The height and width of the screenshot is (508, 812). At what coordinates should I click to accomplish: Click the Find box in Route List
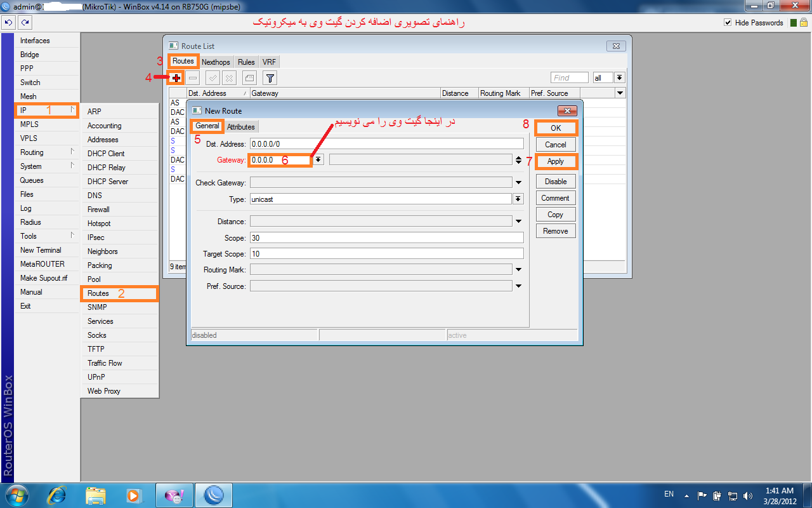[x=570, y=77]
